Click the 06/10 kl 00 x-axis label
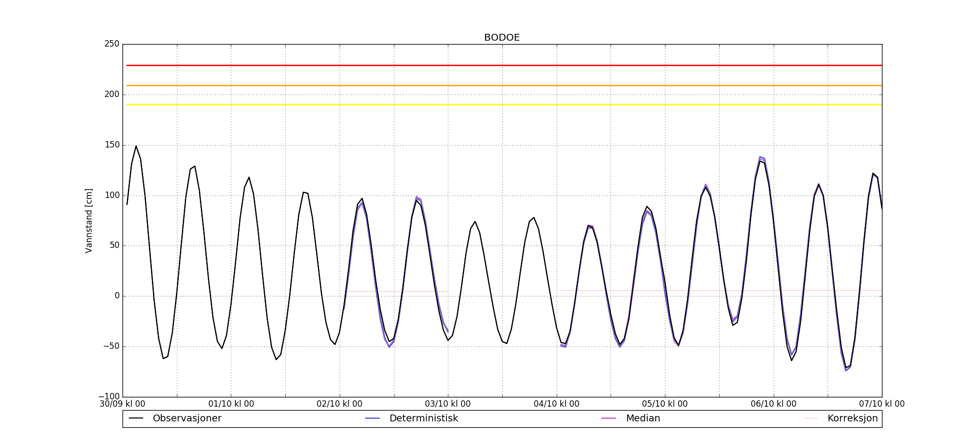Image resolution: width=980 pixels, height=441 pixels. 774,404
